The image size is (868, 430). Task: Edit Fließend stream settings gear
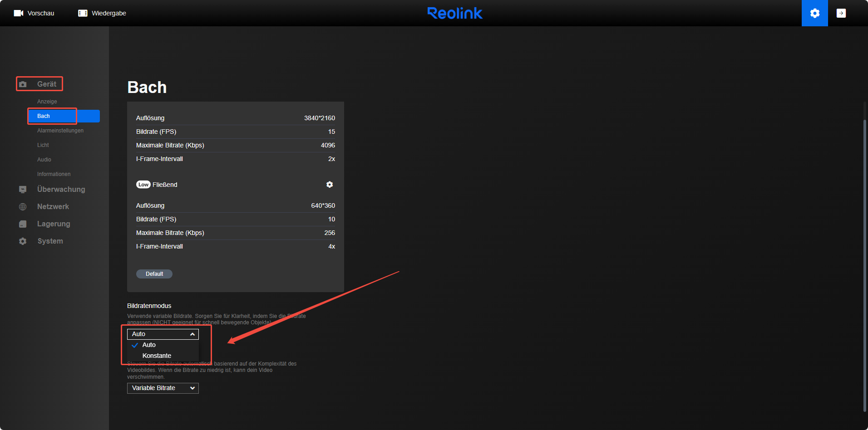330,185
